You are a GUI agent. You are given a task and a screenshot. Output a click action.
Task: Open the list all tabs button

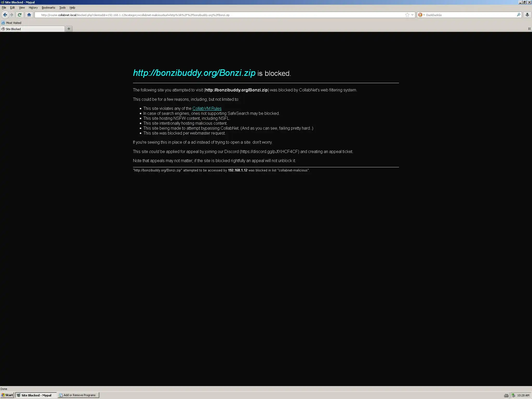tap(529, 29)
